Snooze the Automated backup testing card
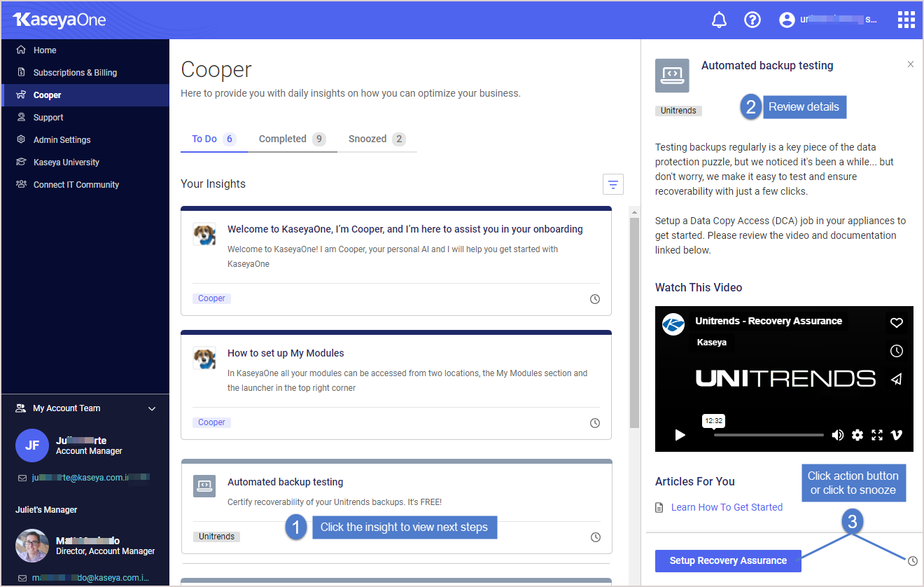 point(595,537)
